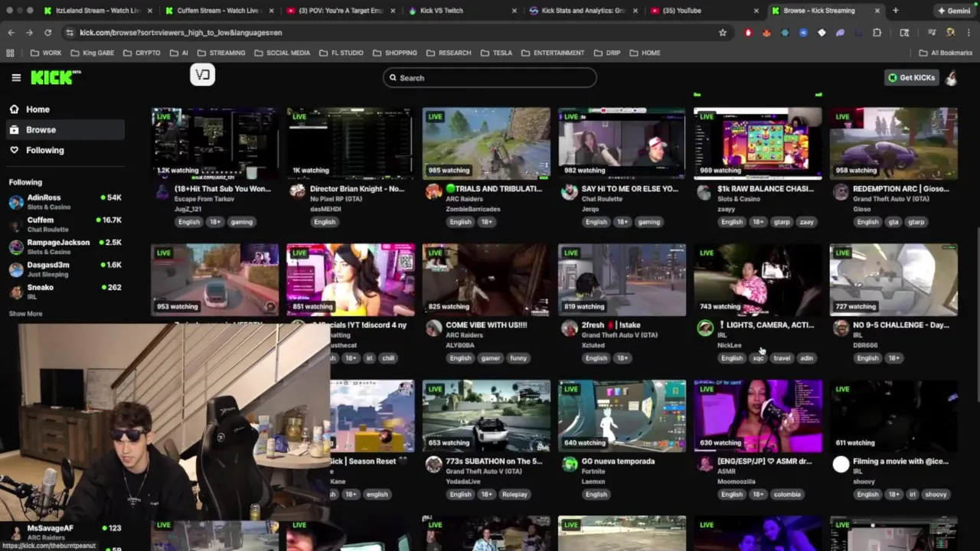This screenshot has height=551, width=980.
Task: Click the NickLee channel avatar
Action: (705, 328)
